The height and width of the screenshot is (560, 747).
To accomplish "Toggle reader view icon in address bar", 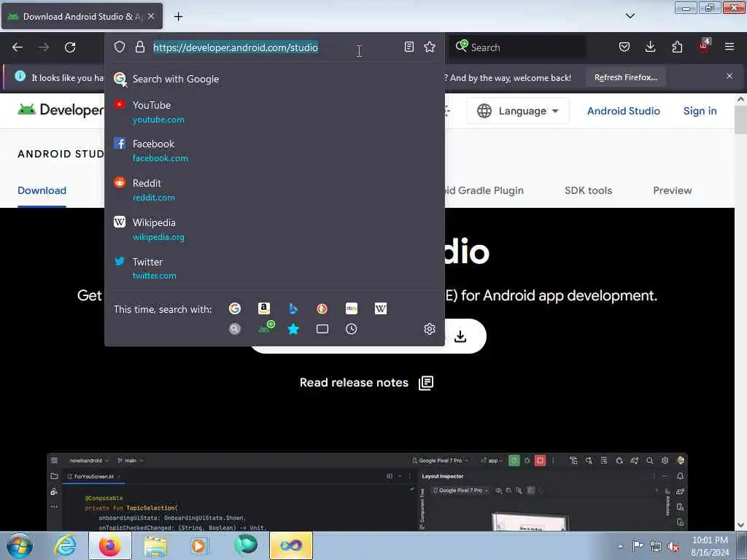I will pyautogui.click(x=409, y=47).
